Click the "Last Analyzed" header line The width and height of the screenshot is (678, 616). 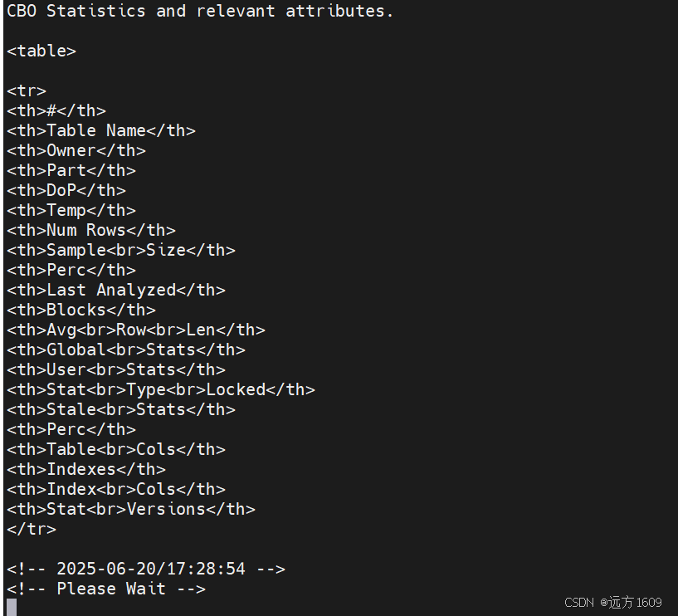pyautogui.click(x=116, y=290)
